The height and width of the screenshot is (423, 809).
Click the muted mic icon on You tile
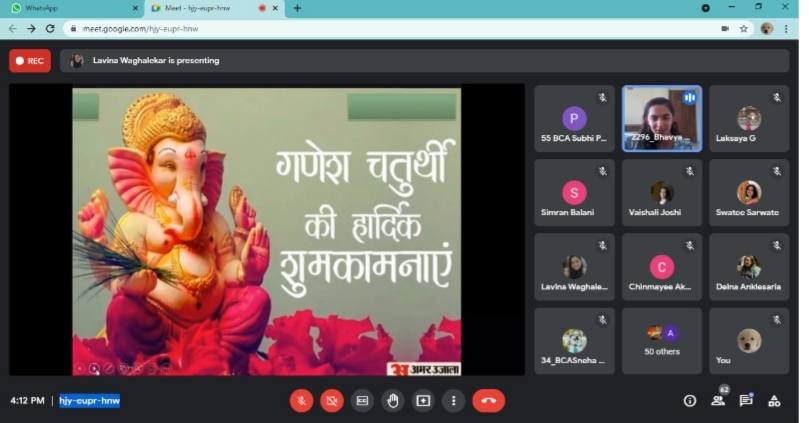[x=777, y=320]
